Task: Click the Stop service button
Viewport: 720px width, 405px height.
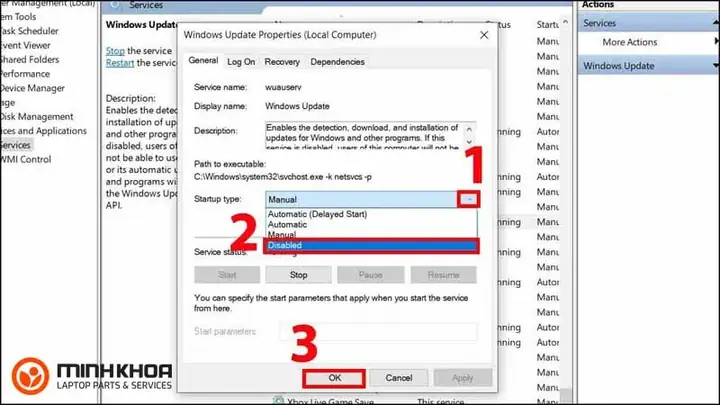Action: point(298,275)
